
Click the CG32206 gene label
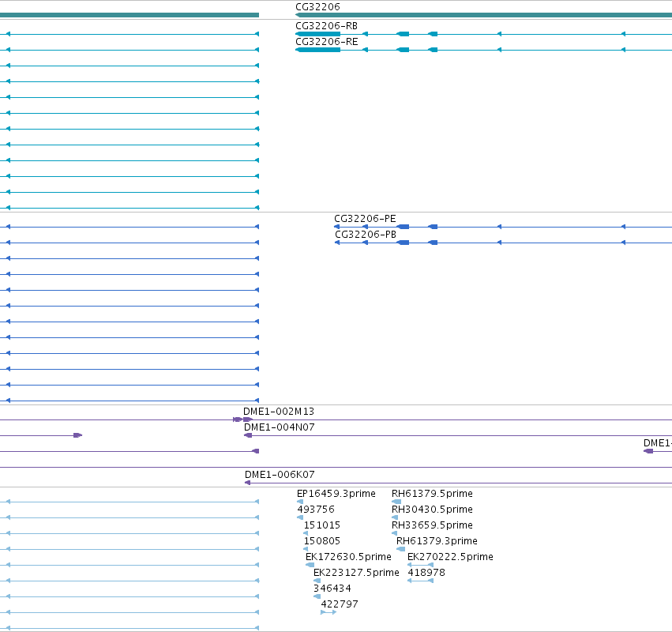tap(317, 7)
